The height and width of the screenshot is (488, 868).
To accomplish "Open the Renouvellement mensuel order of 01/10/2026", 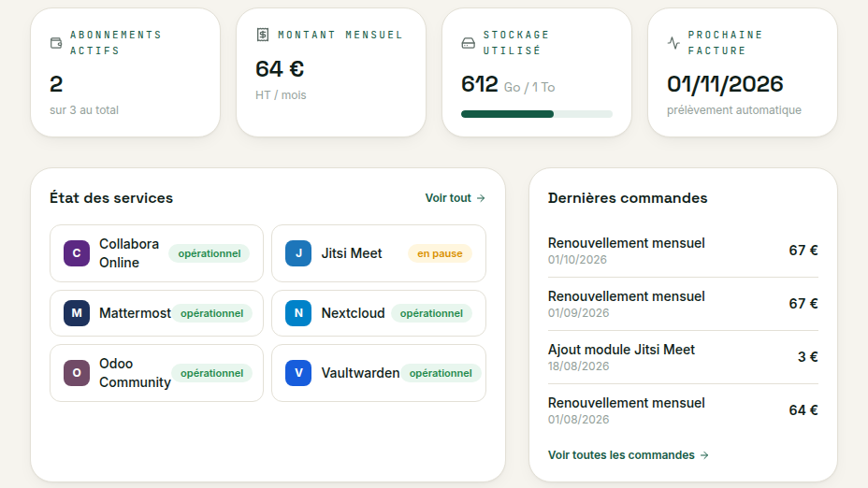I will (683, 251).
